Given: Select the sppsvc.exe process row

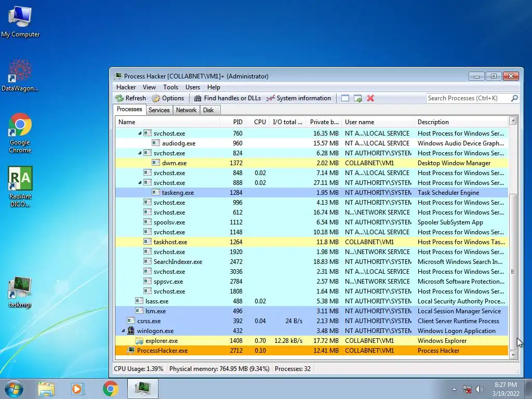Looking at the screenshot, I should 312,281.
